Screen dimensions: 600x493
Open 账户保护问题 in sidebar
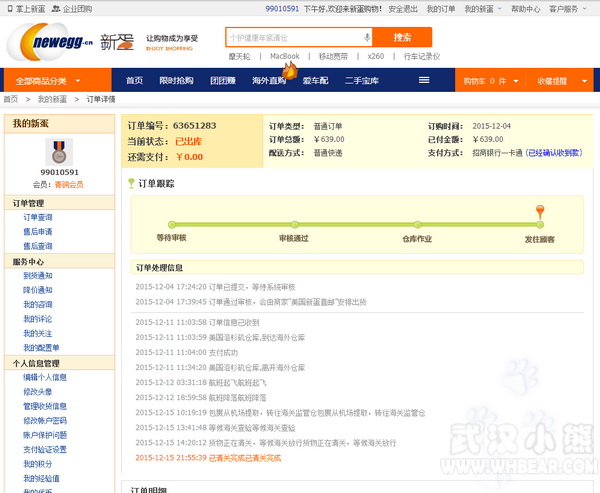(x=45, y=435)
